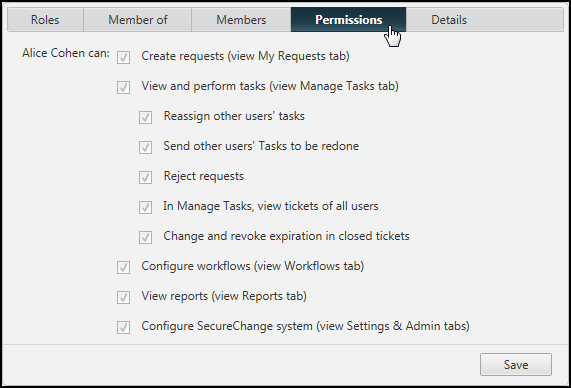
Task: Toggle the Reject requests checkbox
Action: pyautogui.click(x=145, y=177)
